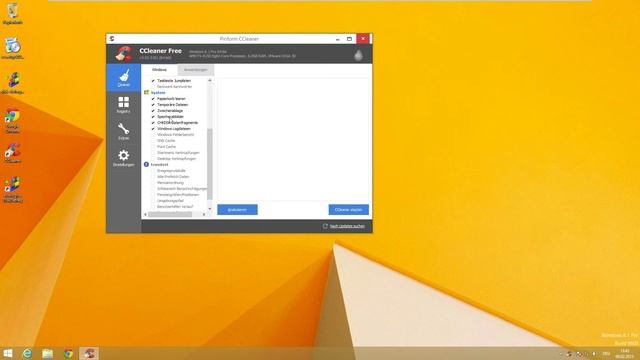Open Internet Explorer from the taskbar
640x360 pixels.
click(x=27, y=353)
